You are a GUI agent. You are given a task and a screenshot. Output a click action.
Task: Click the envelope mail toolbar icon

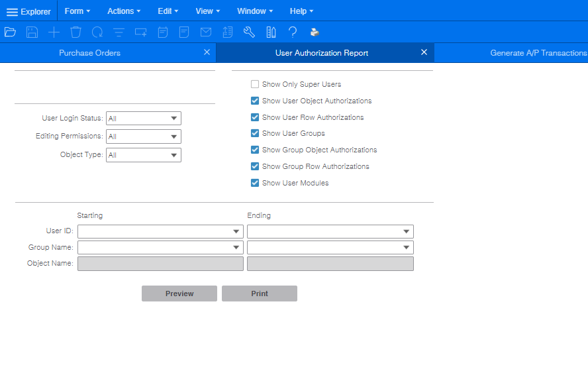[x=206, y=32]
